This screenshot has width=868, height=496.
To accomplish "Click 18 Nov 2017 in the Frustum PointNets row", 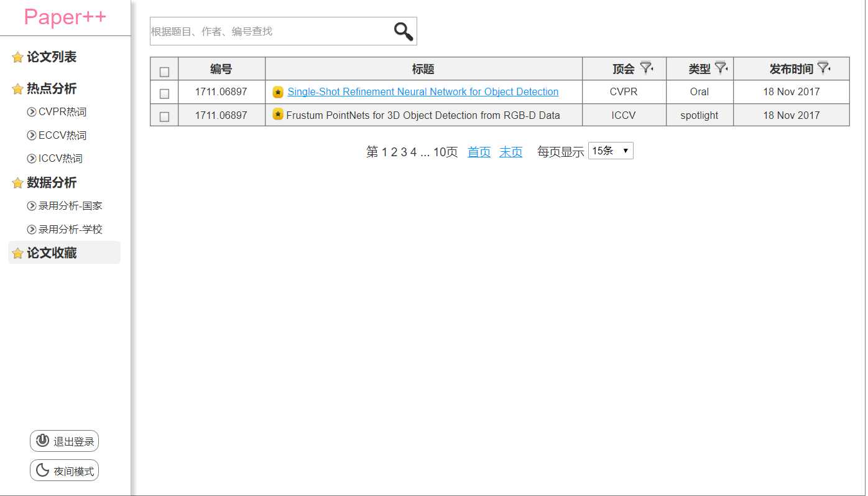I will pos(792,115).
